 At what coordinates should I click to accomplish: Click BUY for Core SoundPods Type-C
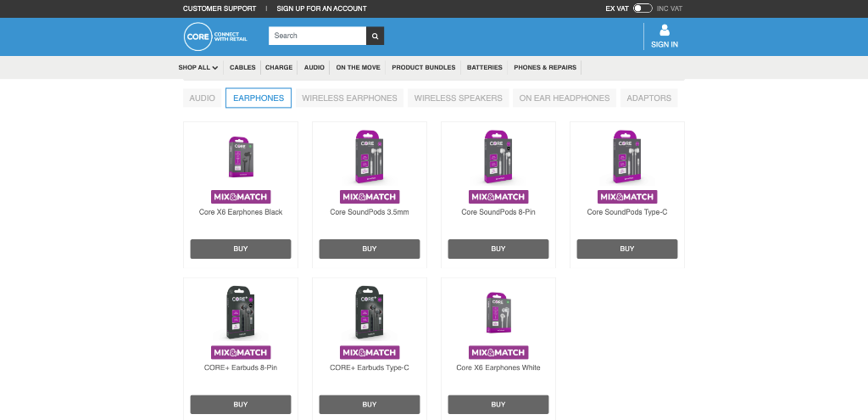627,249
